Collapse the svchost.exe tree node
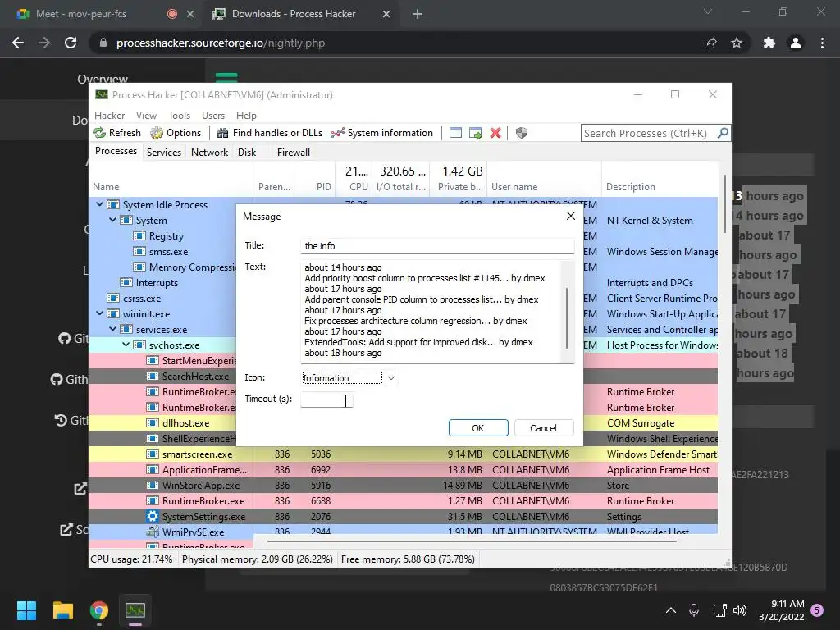Viewport: 840px width, 630px height. [126, 345]
